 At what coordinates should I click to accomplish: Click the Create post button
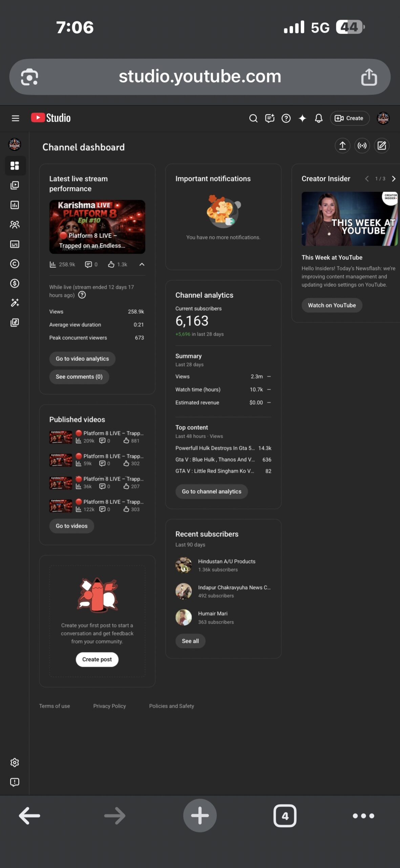(x=97, y=659)
